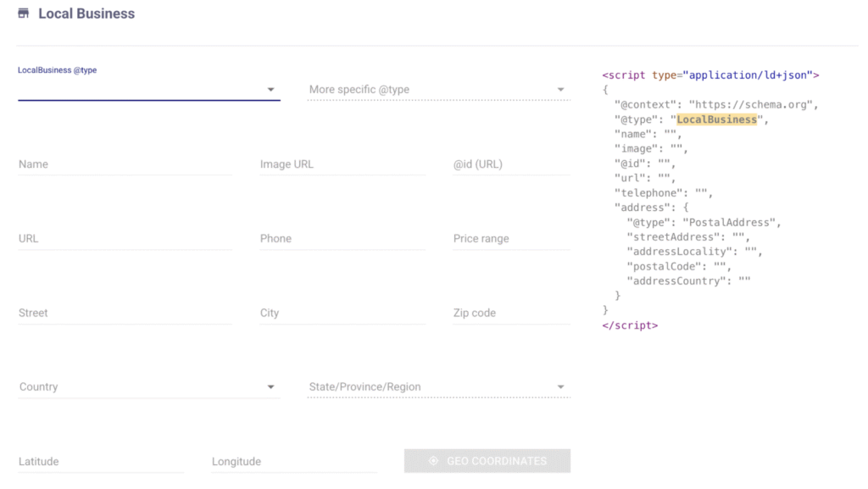The height and width of the screenshot is (489, 868).
Task: Click the "addressCountry" line in code
Action: tap(688, 281)
